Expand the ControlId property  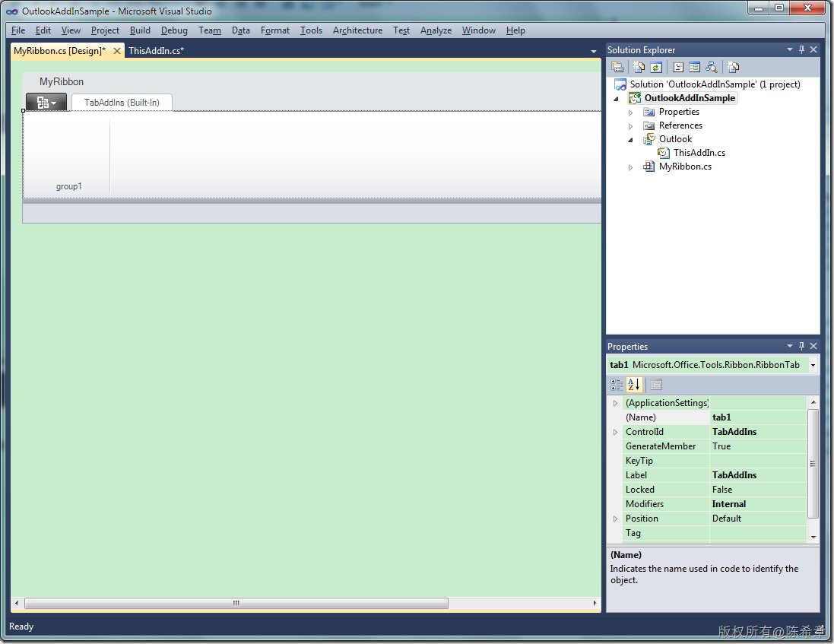point(615,432)
